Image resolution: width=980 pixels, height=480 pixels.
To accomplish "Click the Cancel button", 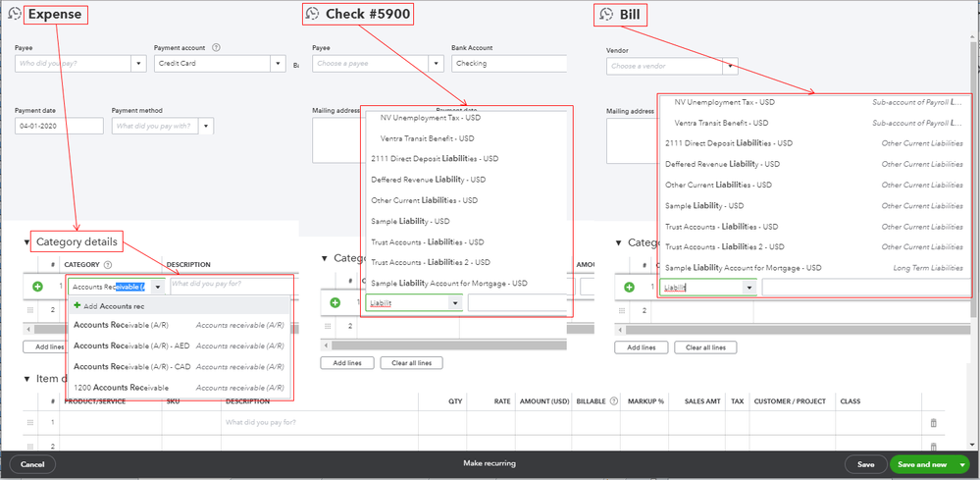I will [32, 464].
